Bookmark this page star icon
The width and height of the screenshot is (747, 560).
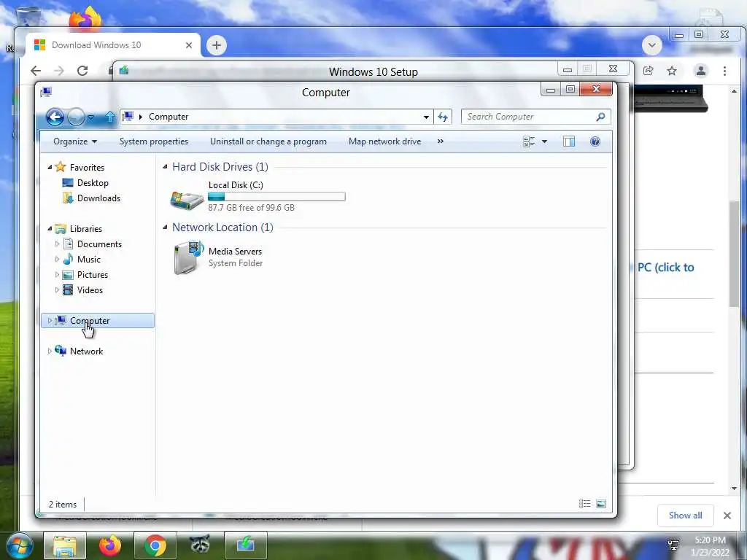(672, 71)
